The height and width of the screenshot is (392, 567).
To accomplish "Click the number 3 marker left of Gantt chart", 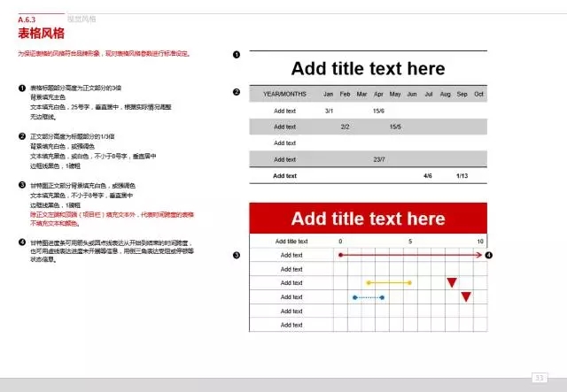I will pos(237,256).
